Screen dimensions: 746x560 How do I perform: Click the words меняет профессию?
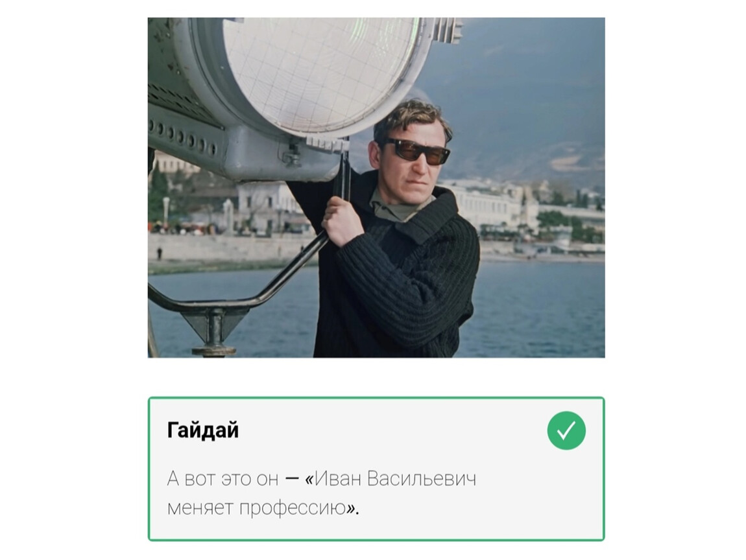pos(257,508)
